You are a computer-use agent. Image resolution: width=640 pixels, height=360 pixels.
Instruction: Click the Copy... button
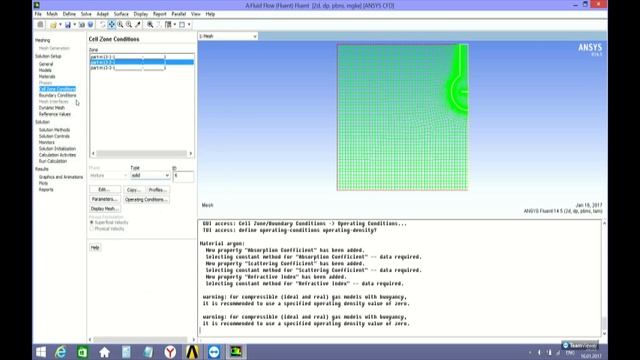[x=134, y=190]
